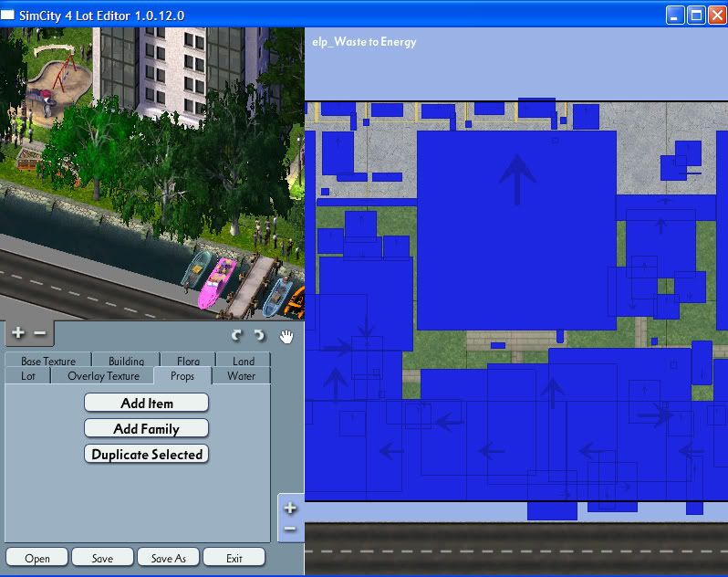Click the Save button

[x=102, y=558]
